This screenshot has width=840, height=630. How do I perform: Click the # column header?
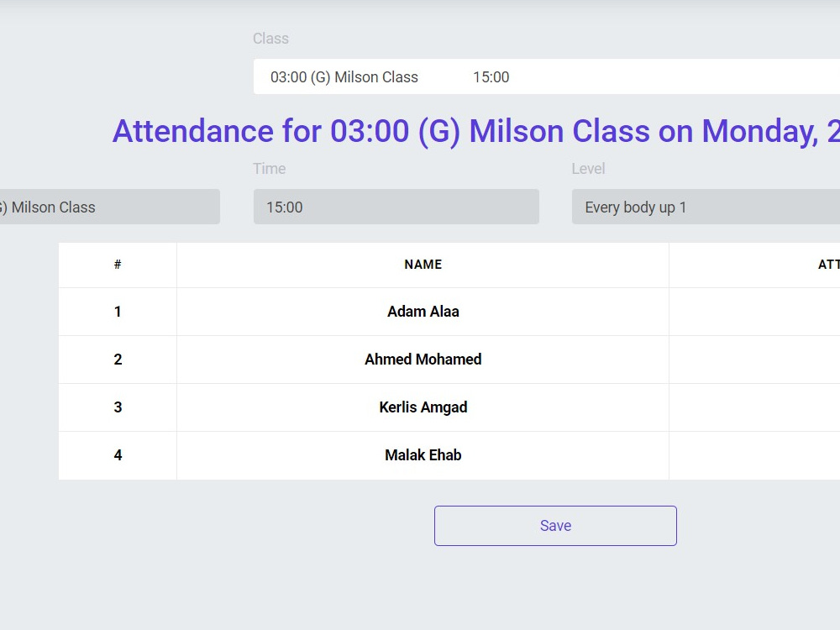(118, 265)
